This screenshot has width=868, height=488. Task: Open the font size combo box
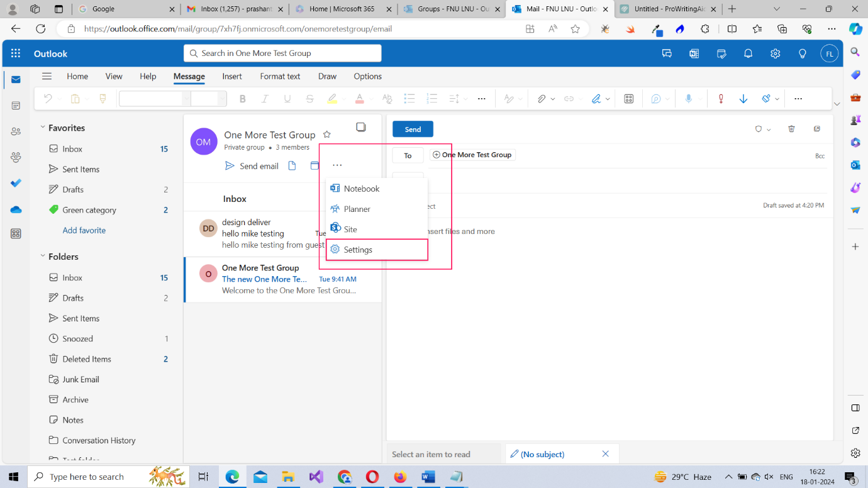click(x=209, y=99)
